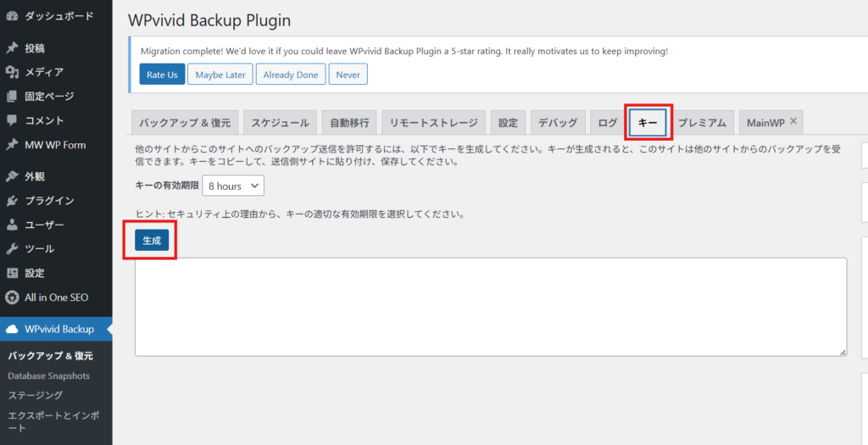Click the ツール wrench icon

[12, 249]
